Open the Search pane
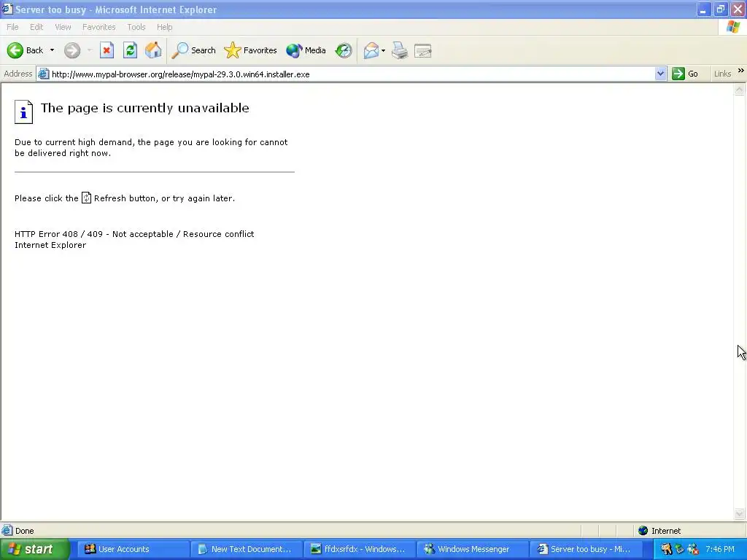This screenshot has height=560, width=747. [193, 50]
